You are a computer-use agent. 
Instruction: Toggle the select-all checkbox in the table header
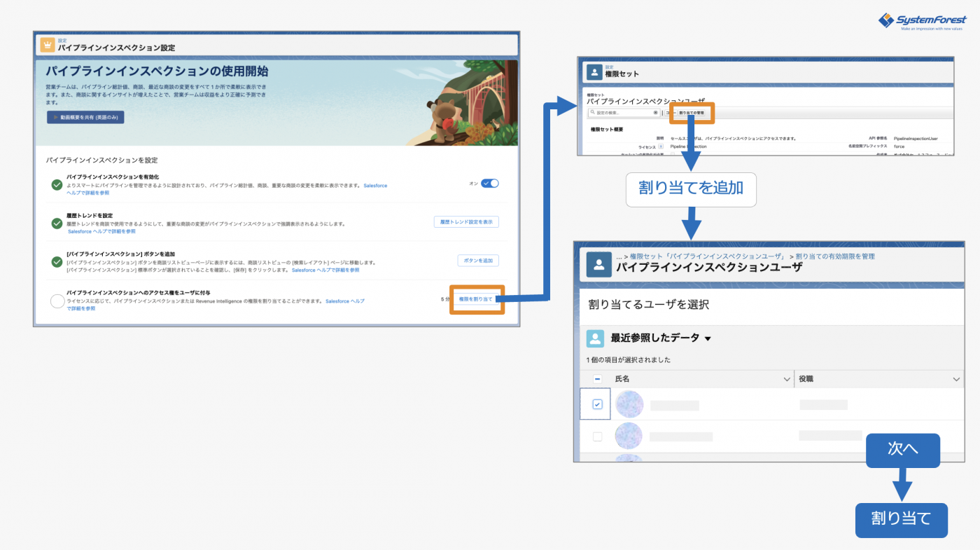597,379
